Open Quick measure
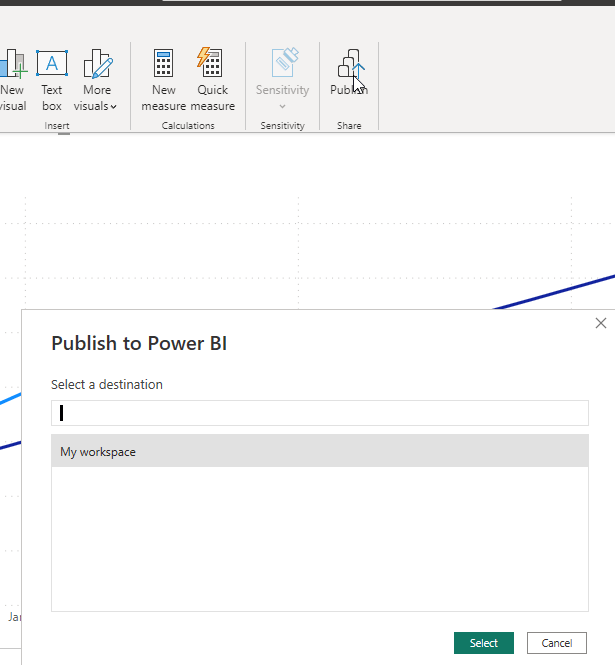This screenshot has width=615, height=665. [212, 80]
